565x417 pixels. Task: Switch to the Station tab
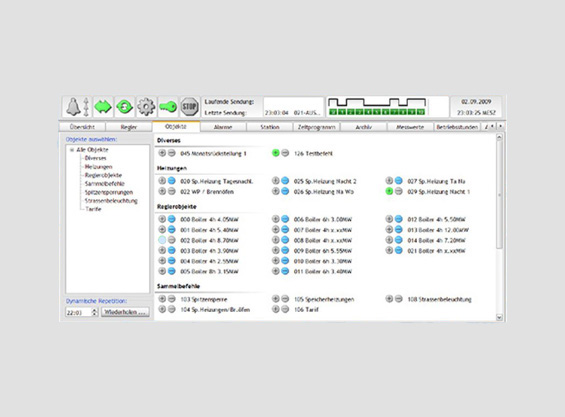point(270,127)
